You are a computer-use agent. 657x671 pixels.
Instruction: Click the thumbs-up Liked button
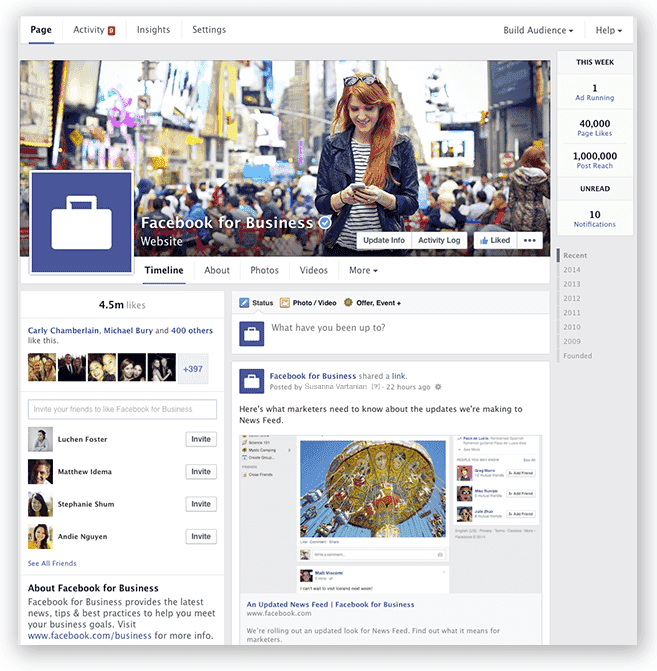[x=495, y=240]
